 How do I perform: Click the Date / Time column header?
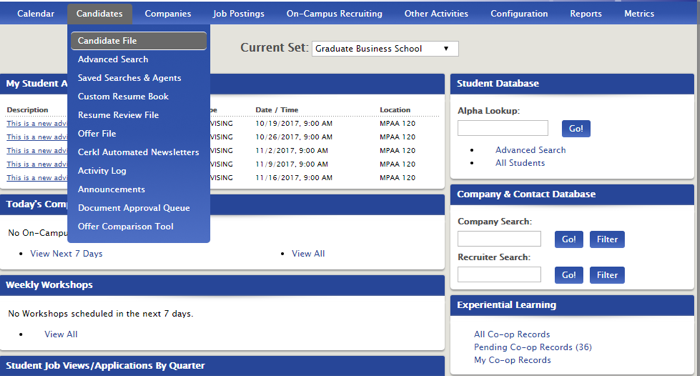click(277, 110)
